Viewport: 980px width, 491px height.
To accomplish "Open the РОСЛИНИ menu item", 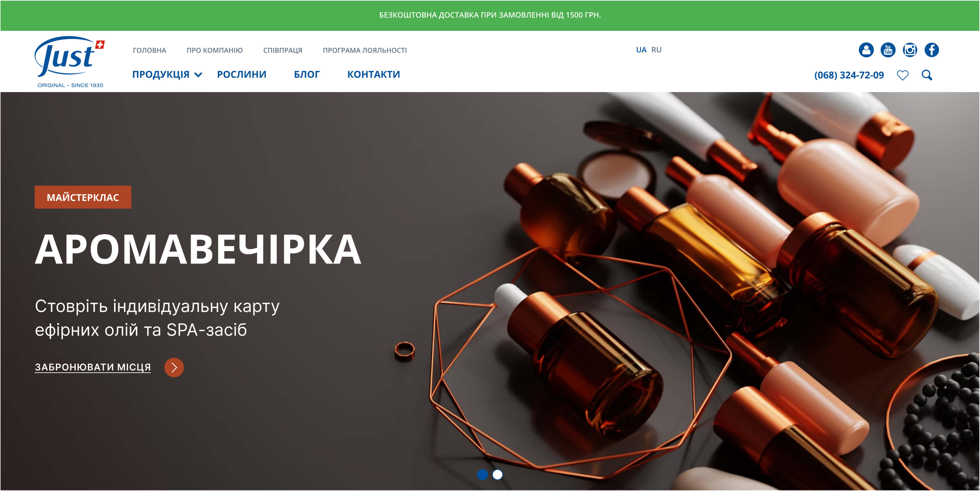I will tap(241, 74).
